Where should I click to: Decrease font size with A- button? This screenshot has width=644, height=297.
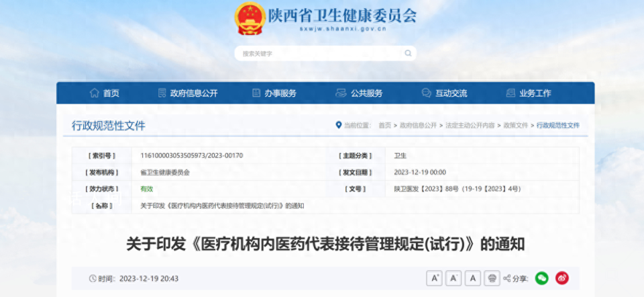click(453, 278)
